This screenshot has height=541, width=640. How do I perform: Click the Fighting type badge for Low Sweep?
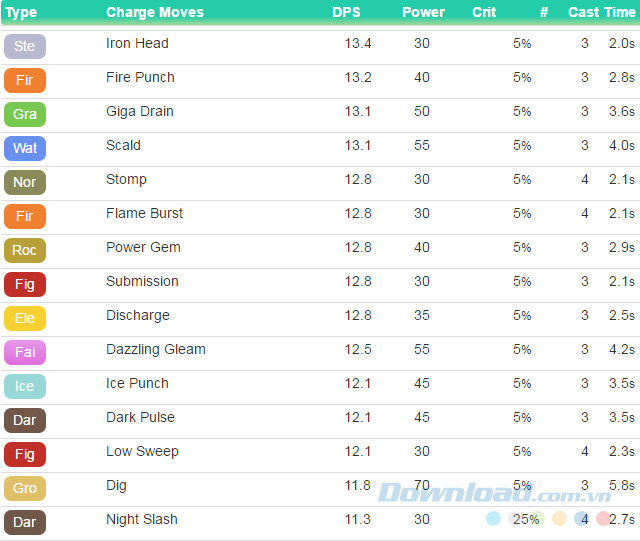[x=25, y=454]
